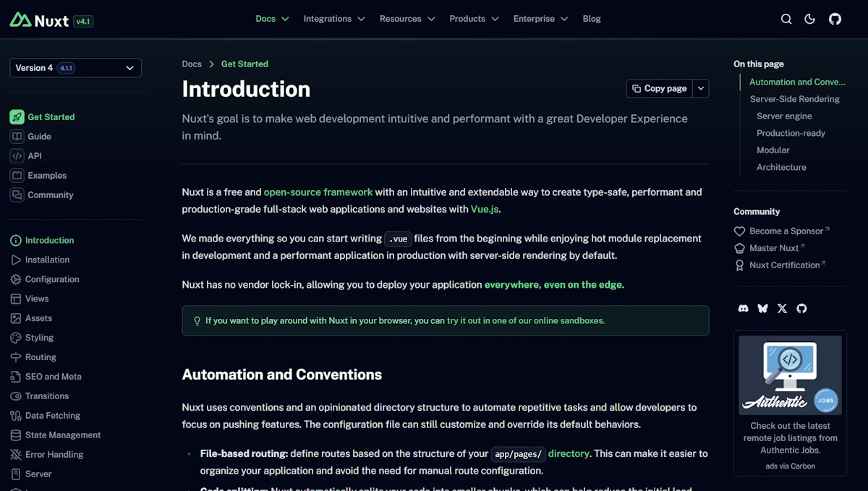
Task: Open the Community section in sidebar
Action: pos(50,195)
